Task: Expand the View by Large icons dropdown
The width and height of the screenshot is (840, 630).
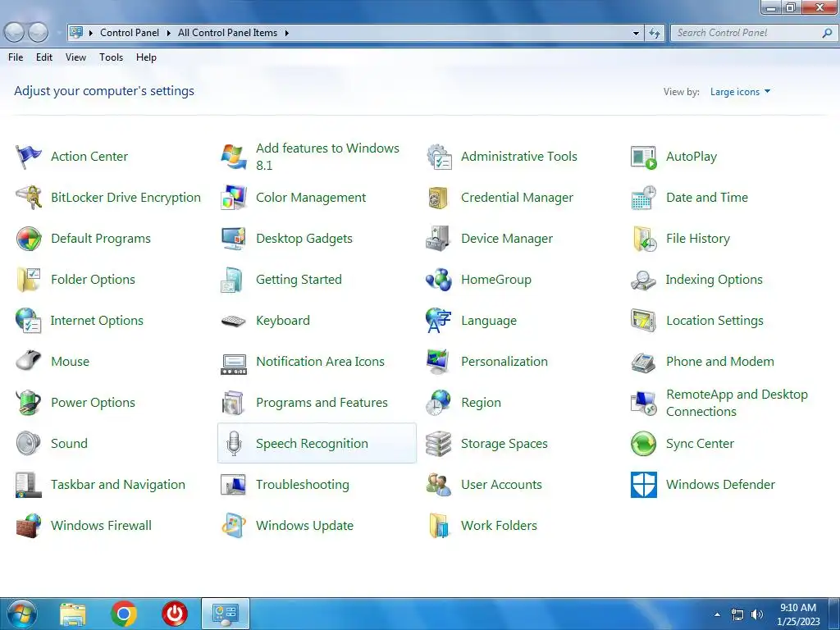Action: point(741,92)
